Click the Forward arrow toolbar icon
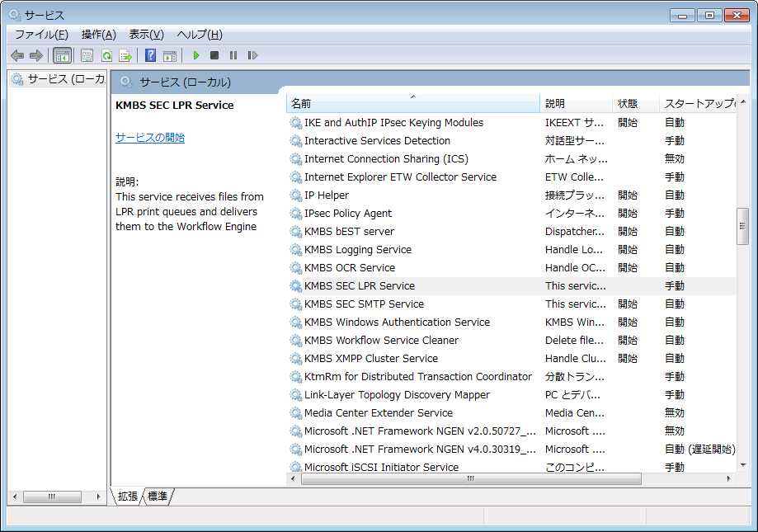The height and width of the screenshot is (532, 758). 36,55
